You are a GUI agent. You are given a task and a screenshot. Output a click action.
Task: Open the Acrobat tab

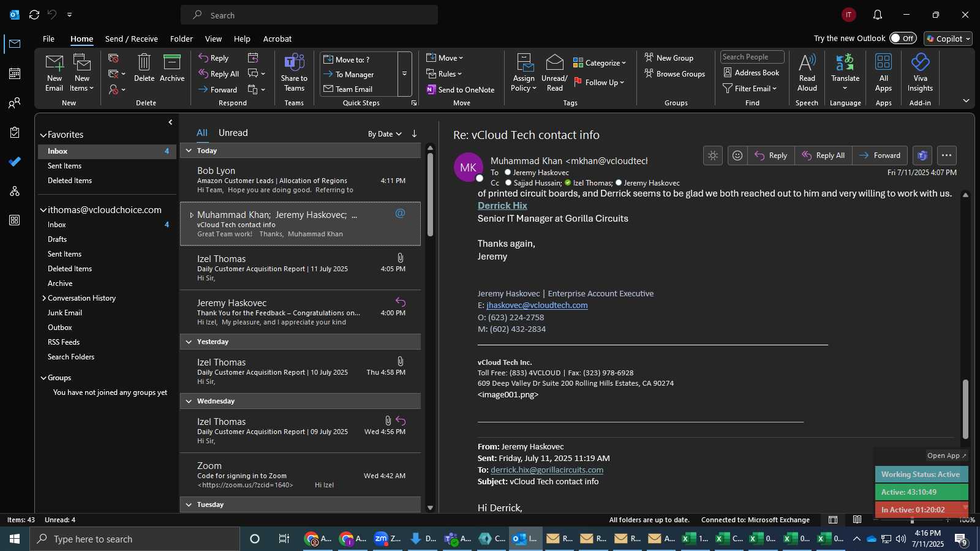pyautogui.click(x=277, y=39)
